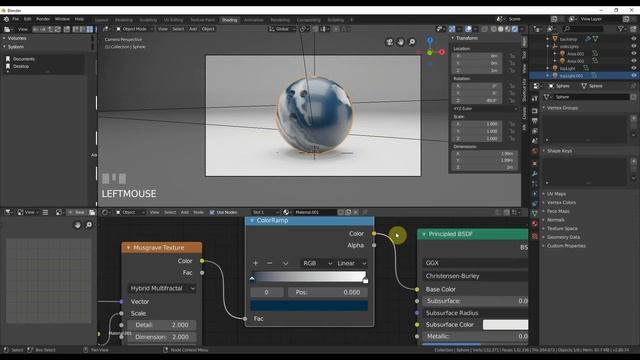Select rendered viewport shading mode icon

click(515, 29)
